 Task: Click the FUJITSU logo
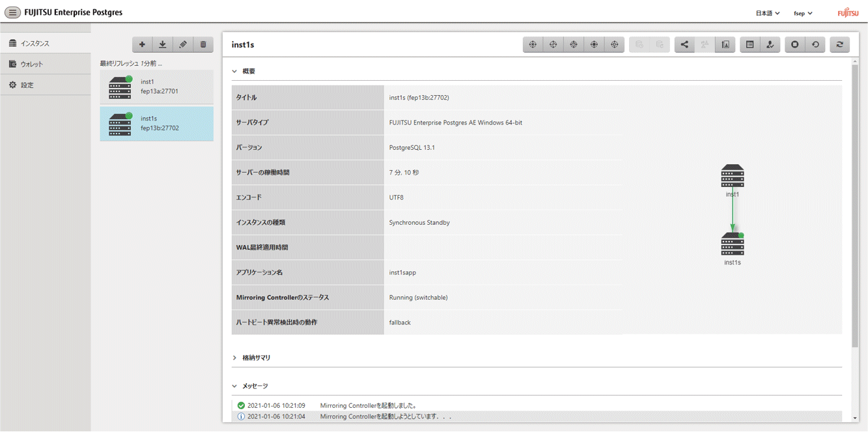tap(848, 13)
